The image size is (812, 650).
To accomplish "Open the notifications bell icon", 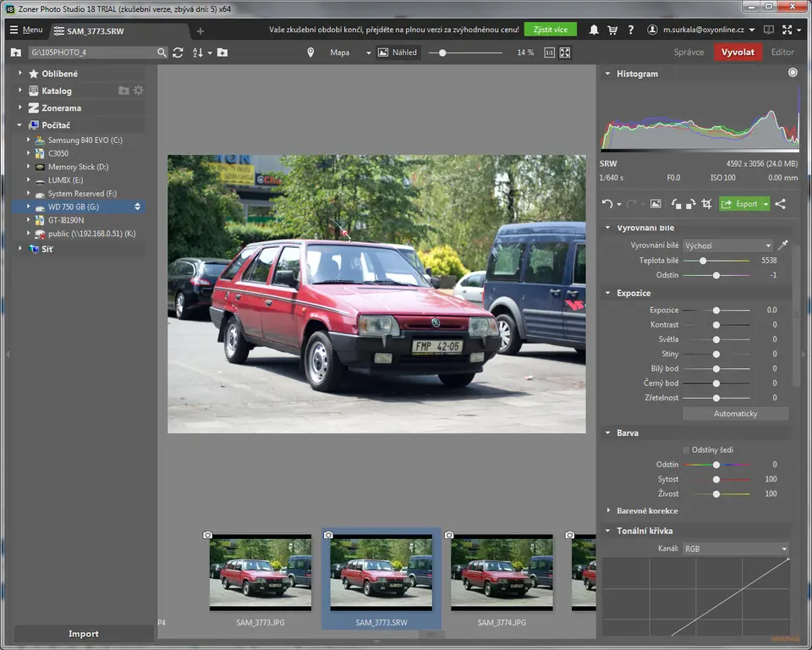I will 594,30.
